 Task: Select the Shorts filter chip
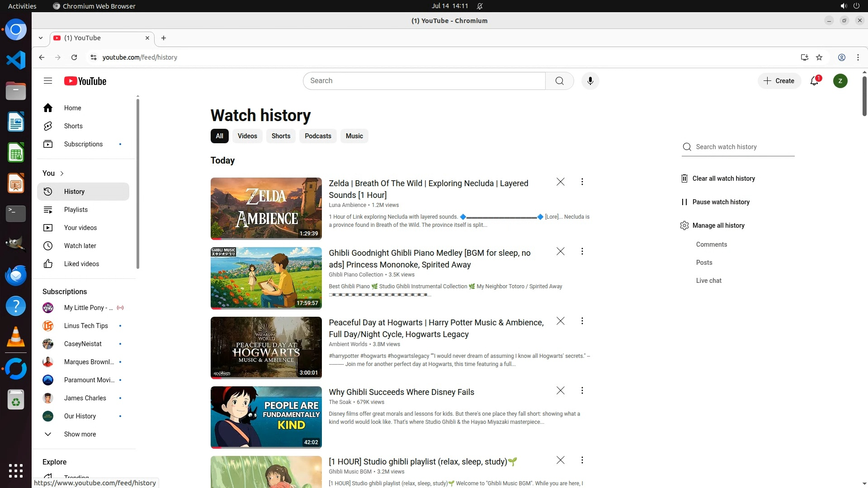point(281,136)
